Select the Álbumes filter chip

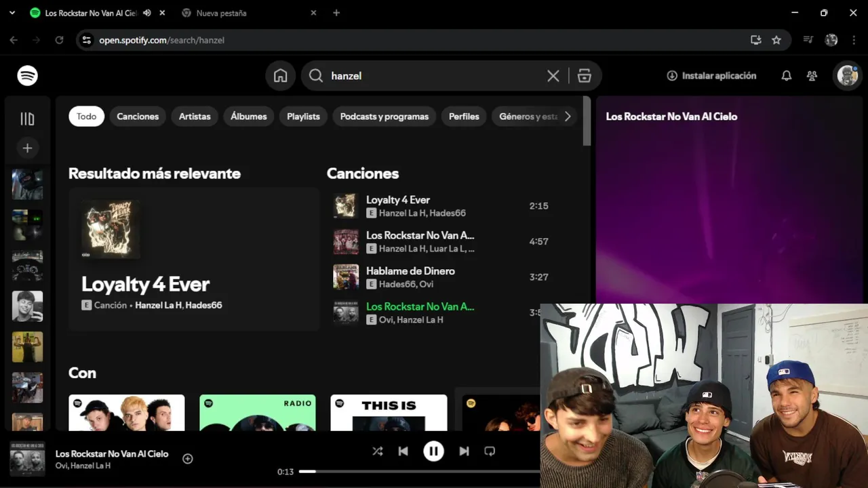click(x=249, y=117)
